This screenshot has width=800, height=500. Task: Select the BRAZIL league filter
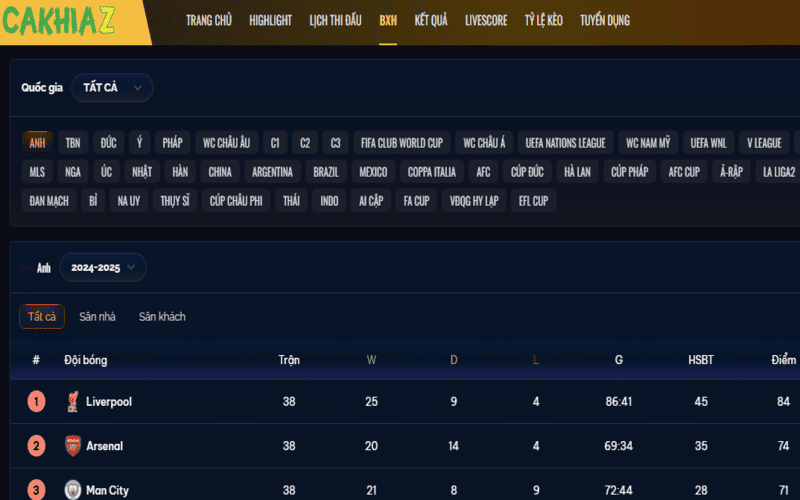pyautogui.click(x=326, y=172)
